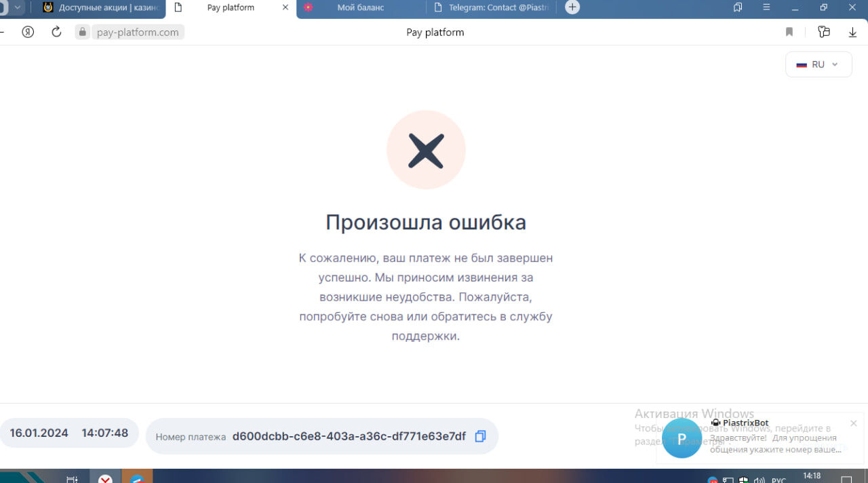Expand the RU language dropdown

pyautogui.click(x=818, y=64)
